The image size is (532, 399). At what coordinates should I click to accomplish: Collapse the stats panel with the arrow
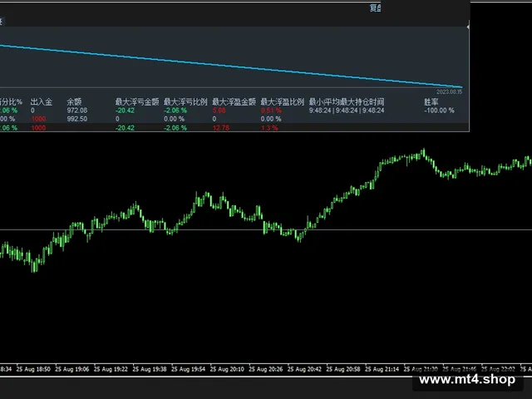coord(468,27)
